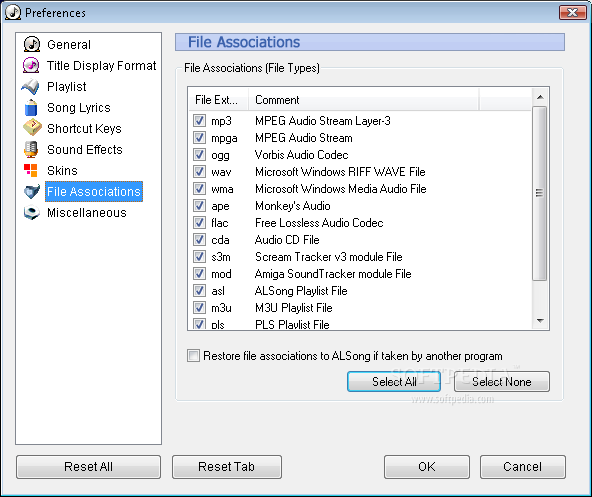
Task: Enable restore file associations to ALSong
Action: click(x=193, y=356)
